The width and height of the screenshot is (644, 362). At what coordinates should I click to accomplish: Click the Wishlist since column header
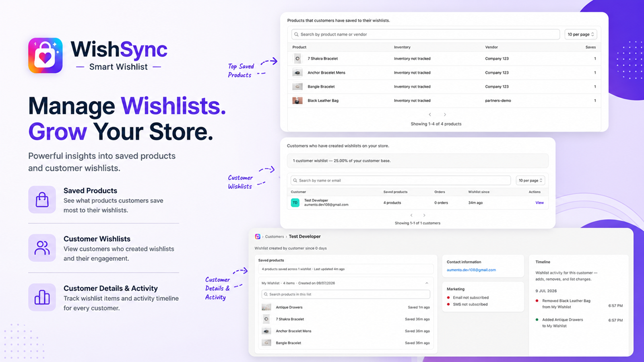[479, 192]
